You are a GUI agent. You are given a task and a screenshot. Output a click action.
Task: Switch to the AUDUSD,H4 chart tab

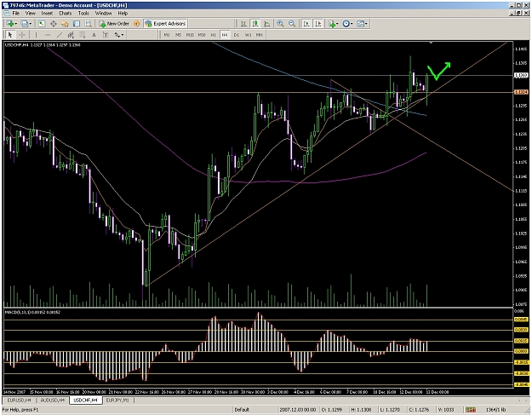(x=53, y=401)
